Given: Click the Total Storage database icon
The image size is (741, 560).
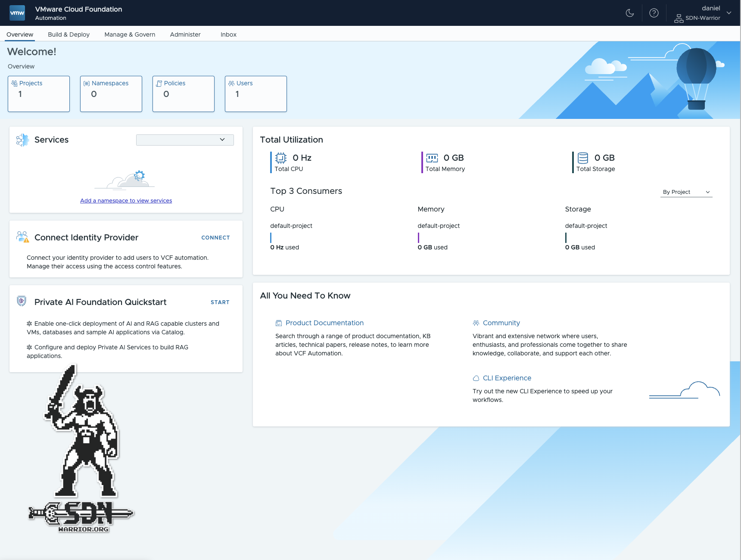Looking at the screenshot, I should click(583, 158).
